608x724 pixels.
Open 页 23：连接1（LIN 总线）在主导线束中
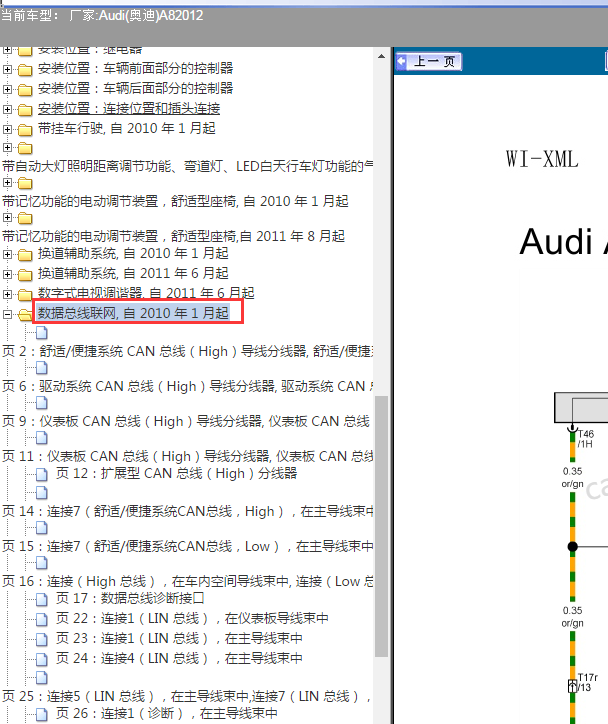[179, 639]
